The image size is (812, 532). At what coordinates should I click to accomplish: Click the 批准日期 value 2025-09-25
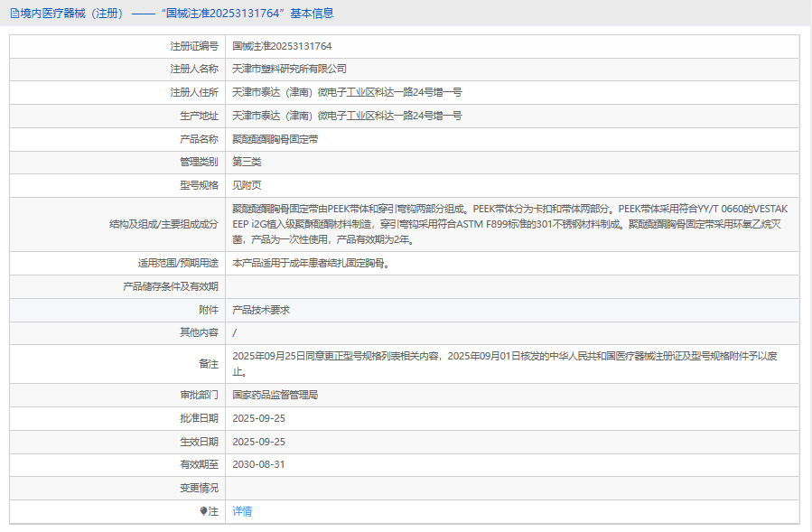[258, 418]
